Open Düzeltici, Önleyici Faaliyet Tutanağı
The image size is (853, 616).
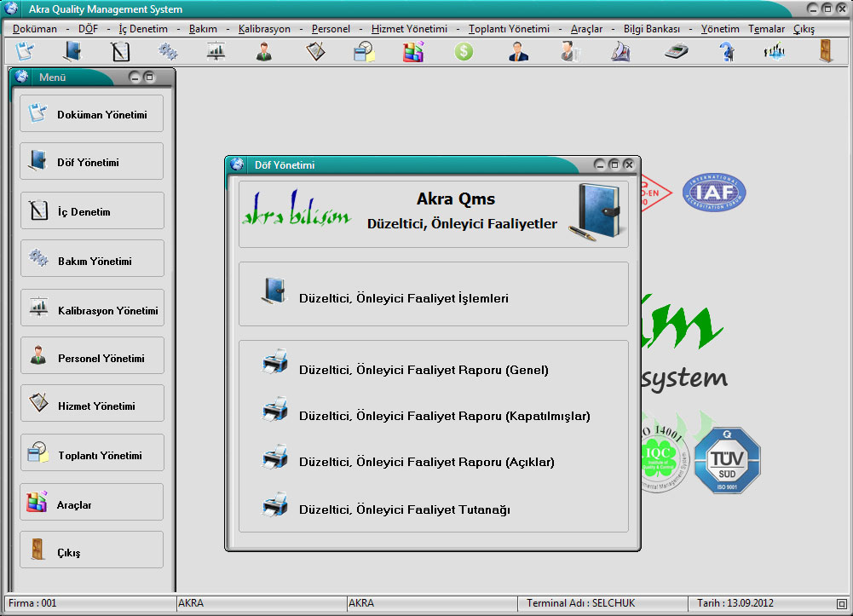click(404, 509)
